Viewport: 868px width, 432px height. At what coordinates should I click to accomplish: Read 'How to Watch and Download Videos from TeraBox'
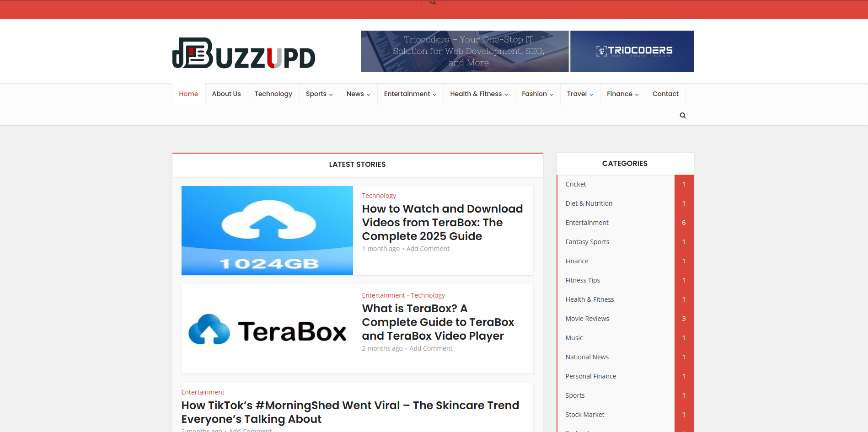(x=442, y=223)
